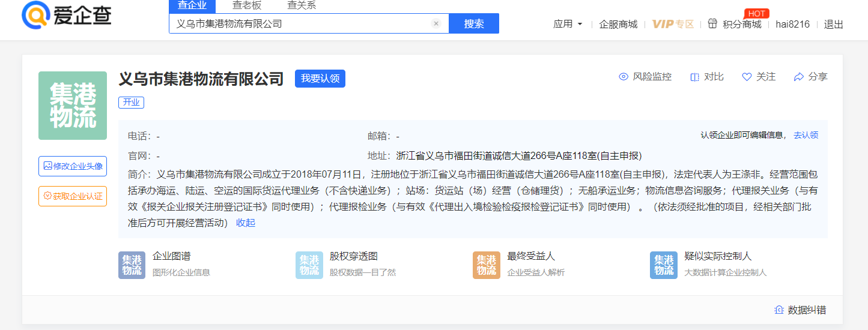This screenshot has height=330, width=868.
Task: Click the blue 搜索 button
Action: tap(474, 23)
